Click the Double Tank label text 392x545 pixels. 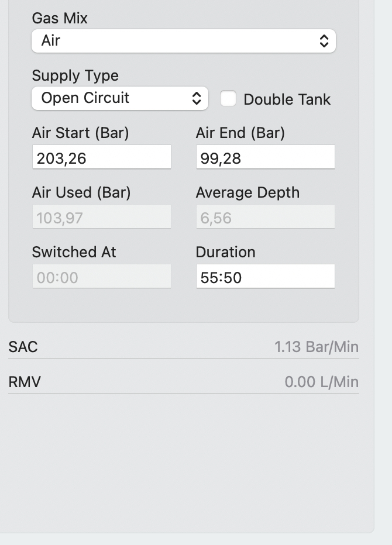(287, 99)
